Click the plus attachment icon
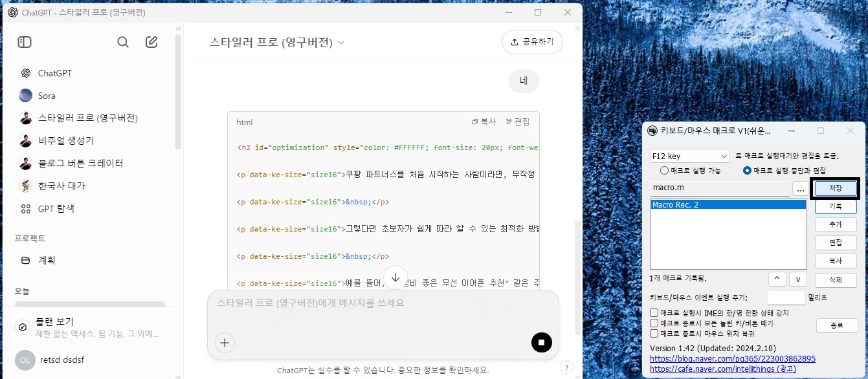Screen dimensions: 868x379 (x=225, y=343)
